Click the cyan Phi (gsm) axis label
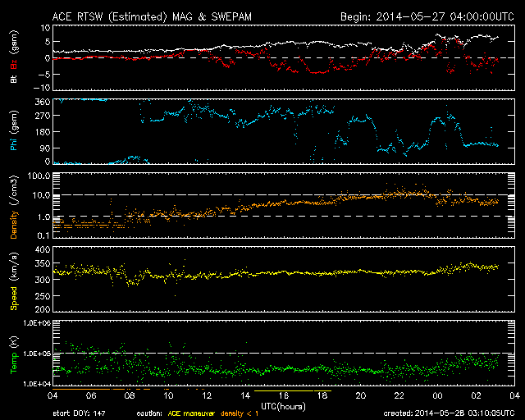The width and height of the screenshot is (525, 420). click(x=13, y=130)
